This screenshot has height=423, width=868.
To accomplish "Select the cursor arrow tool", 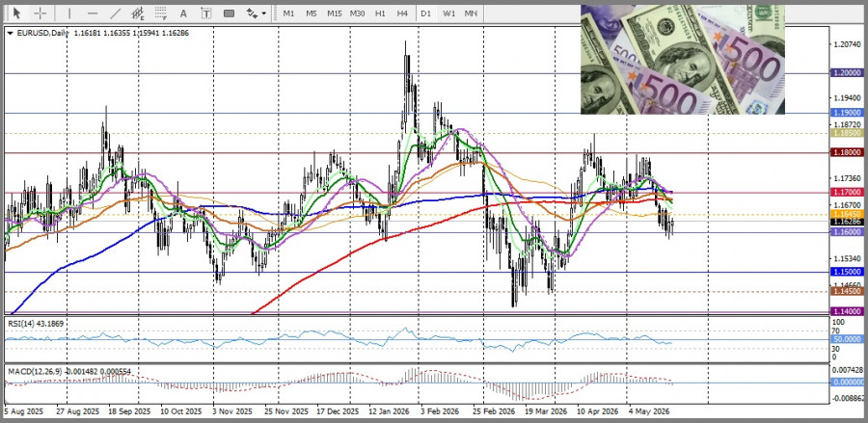I will (x=16, y=13).
